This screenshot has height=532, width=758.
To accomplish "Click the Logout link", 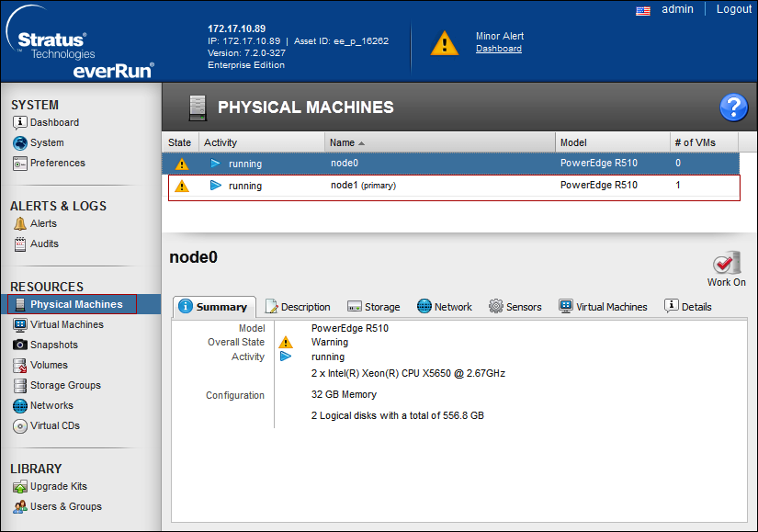I will pyautogui.click(x=733, y=9).
